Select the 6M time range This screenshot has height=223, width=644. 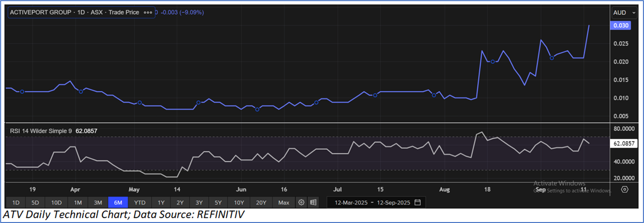coord(118,203)
